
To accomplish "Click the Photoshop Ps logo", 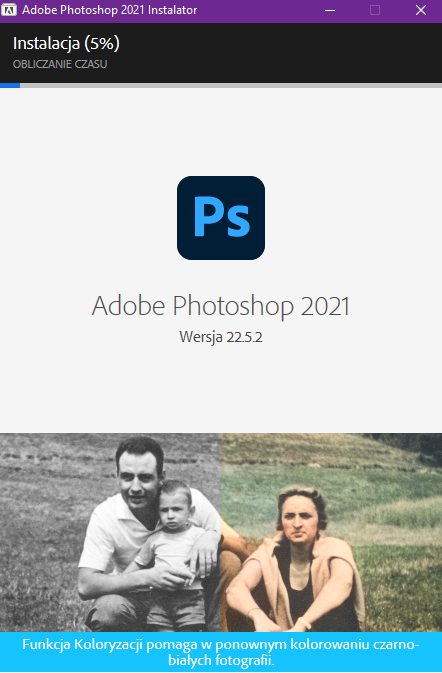I will [221, 218].
